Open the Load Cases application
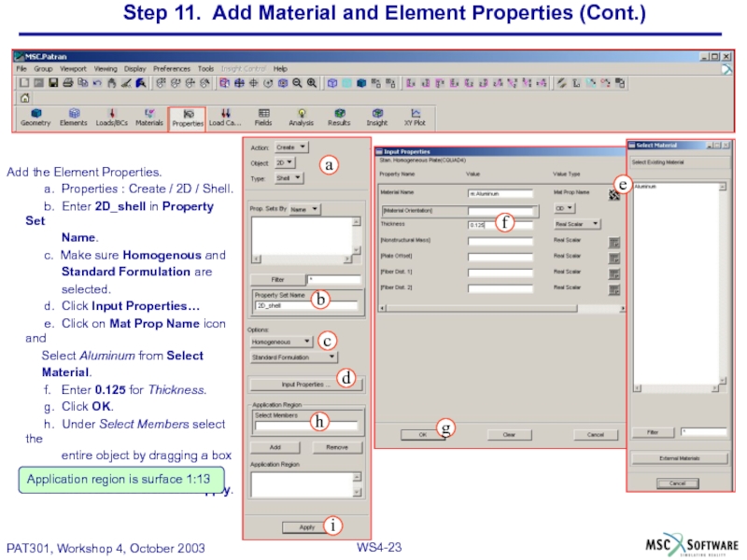The image size is (747, 560). coord(225,118)
